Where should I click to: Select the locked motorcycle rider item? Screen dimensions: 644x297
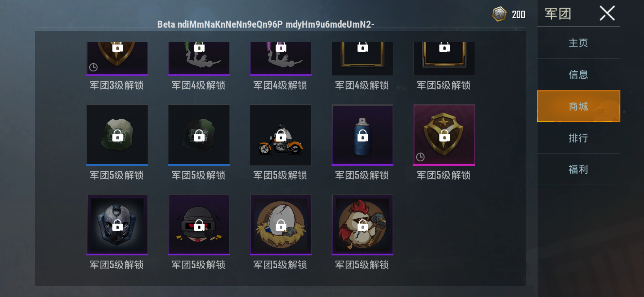point(280,135)
